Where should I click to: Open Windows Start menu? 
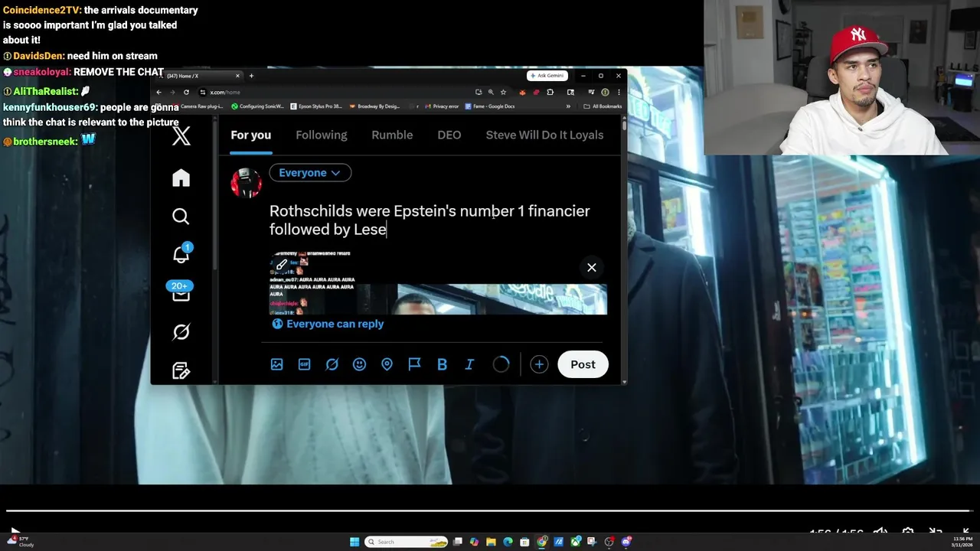click(x=354, y=542)
